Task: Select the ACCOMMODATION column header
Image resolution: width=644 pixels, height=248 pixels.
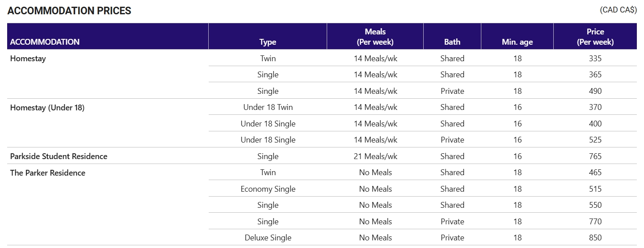Action: coord(45,42)
